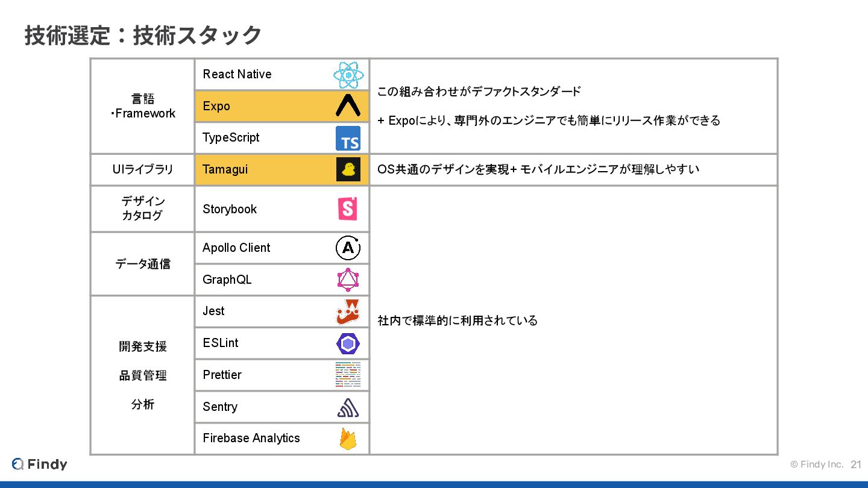Click the Expo chevron logo icon
The width and height of the screenshot is (868, 488).
(x=348, y=106)
